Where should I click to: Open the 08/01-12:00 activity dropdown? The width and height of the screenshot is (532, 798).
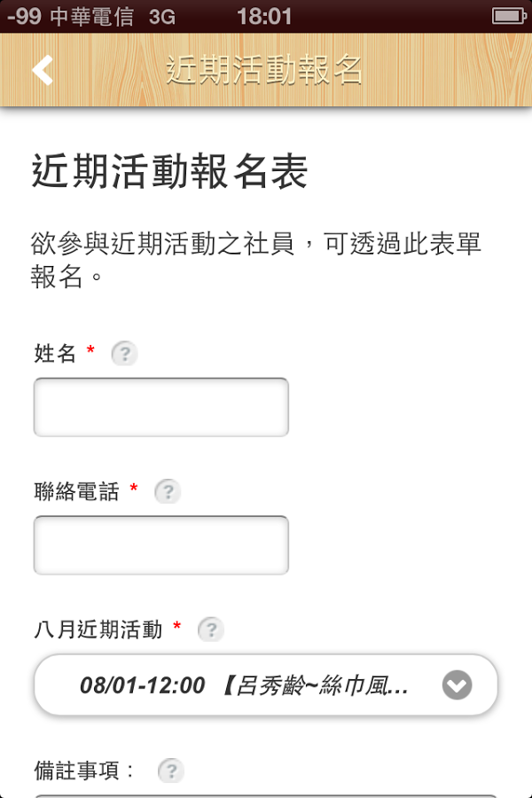(x=265, y=685)
